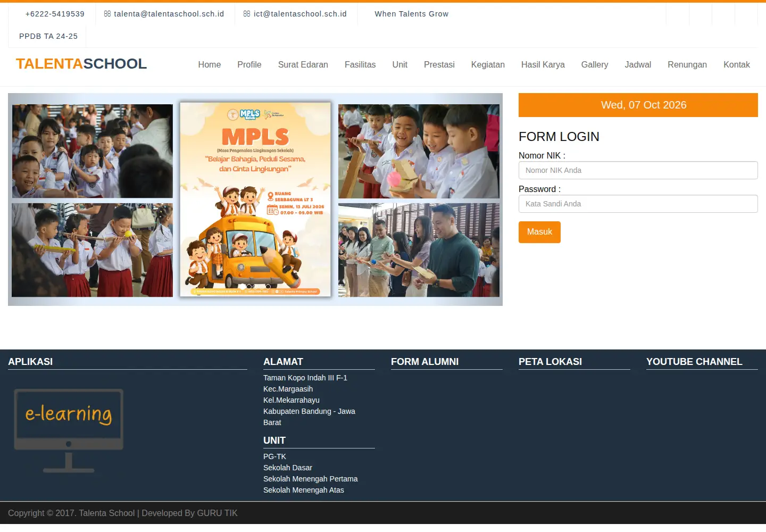
Task: Go to the Kontak page
Action: coord(737,64)
